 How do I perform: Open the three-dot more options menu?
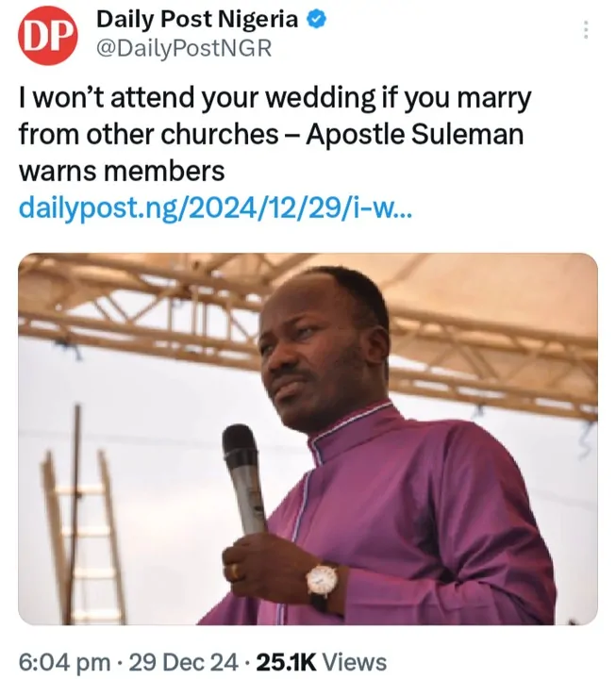pos(587,30)
